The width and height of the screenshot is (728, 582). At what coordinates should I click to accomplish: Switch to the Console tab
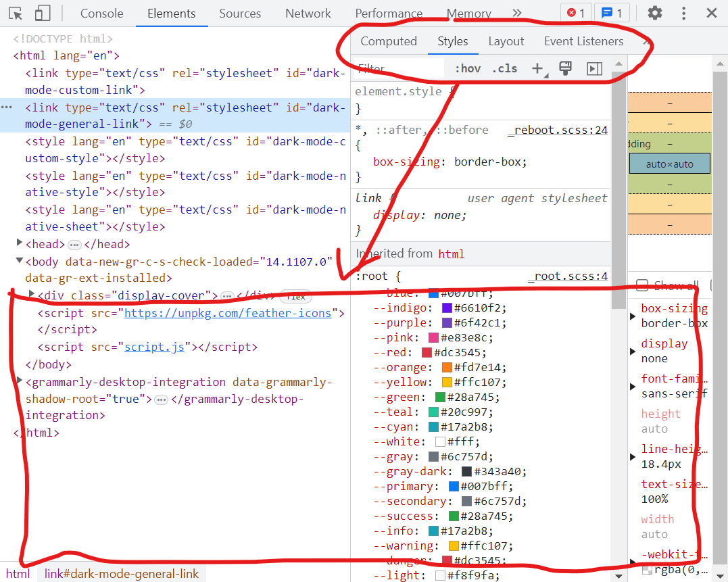tap(101, 14)
